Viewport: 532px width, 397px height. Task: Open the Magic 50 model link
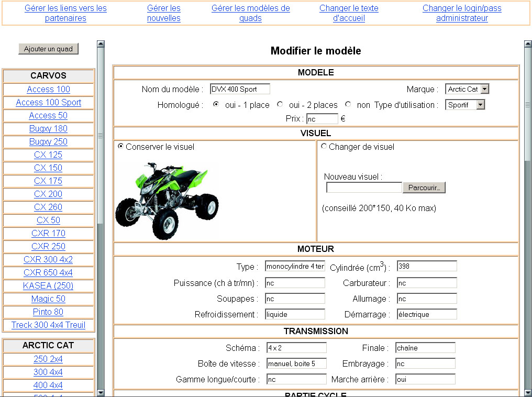tap(48, 299)
